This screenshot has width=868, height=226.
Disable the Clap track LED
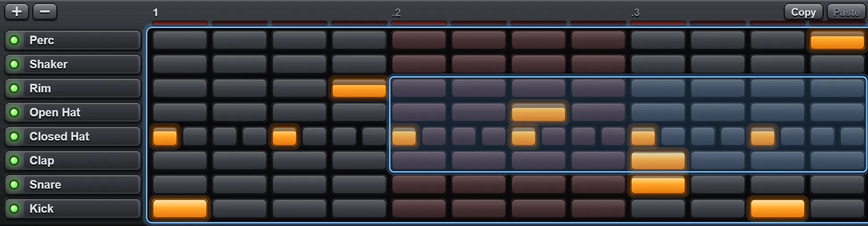coord(14,160)
